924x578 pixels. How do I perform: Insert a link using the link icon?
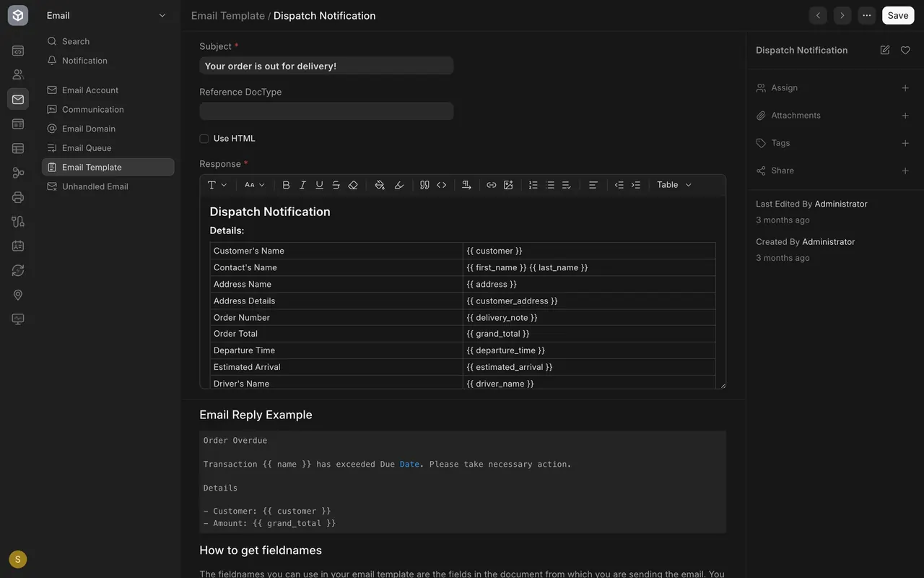(x=492, y=185)
